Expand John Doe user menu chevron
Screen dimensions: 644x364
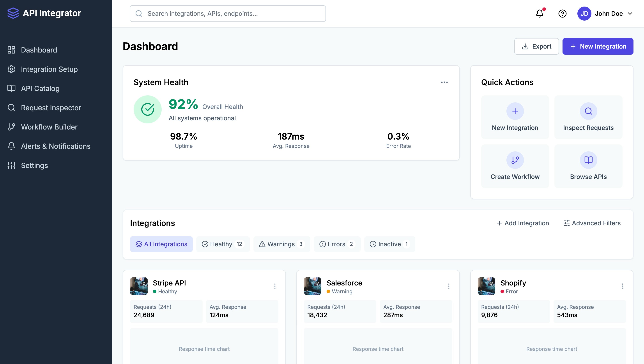[630, 14]
